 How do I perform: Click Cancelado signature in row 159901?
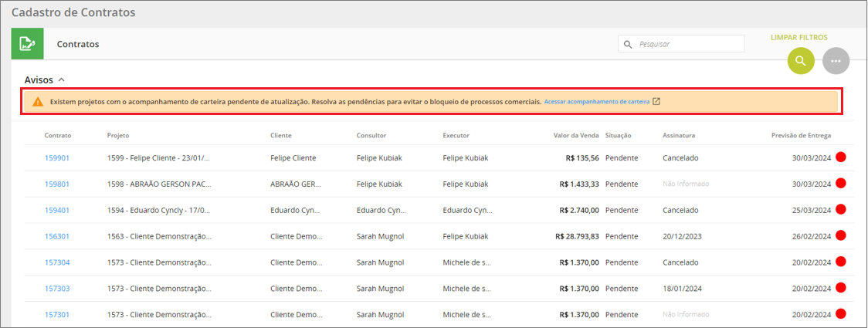coord(680,157)
